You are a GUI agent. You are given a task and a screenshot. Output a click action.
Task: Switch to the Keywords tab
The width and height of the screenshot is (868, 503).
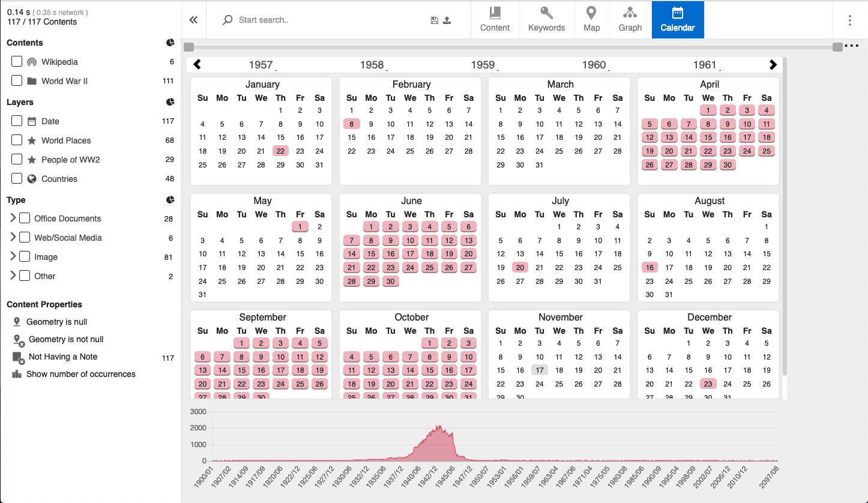[546, 20]
